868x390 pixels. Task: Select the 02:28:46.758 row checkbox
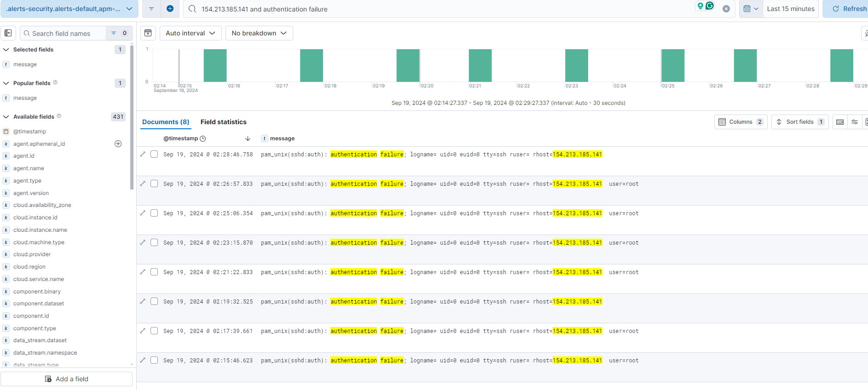point(154,154)
